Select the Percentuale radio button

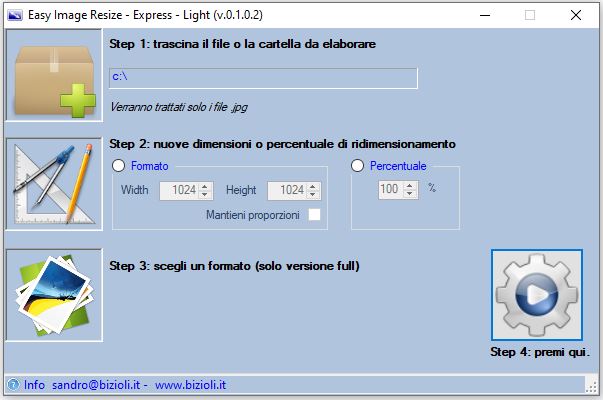(x=357, y=166)
